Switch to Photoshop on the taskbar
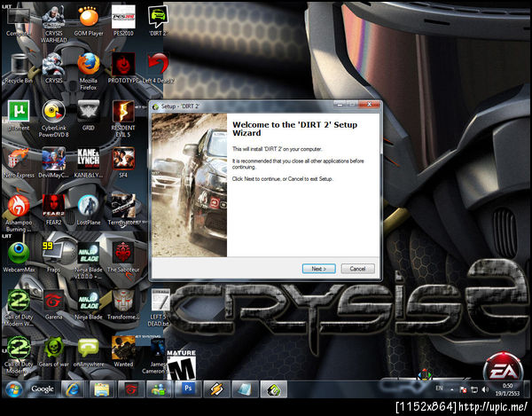The width and height of the screenshot is (532, 416). click(x=188, y=389)
